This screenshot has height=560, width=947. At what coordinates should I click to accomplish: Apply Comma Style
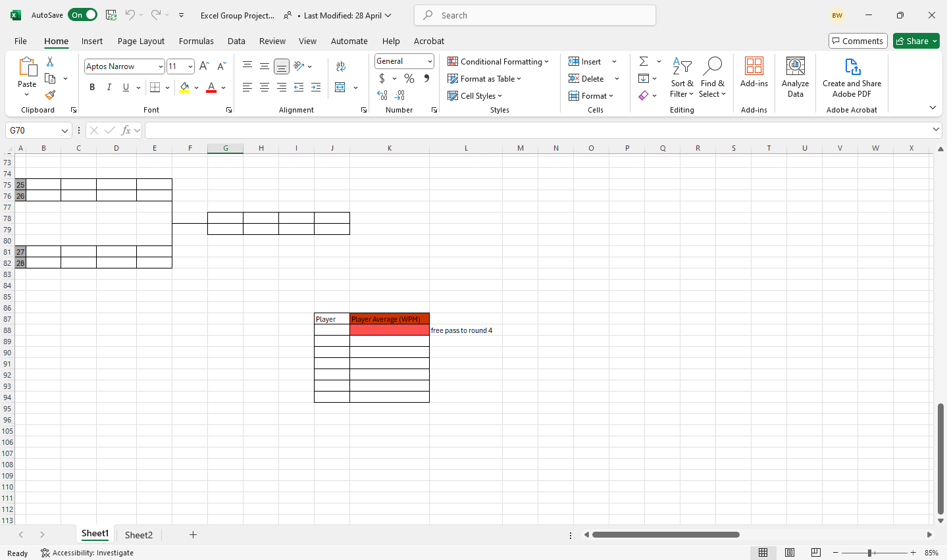click(426, 78)
